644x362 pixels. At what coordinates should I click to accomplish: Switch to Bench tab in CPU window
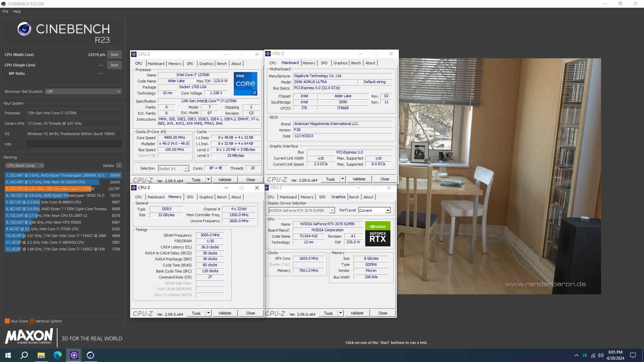click(x=222, y=64)
